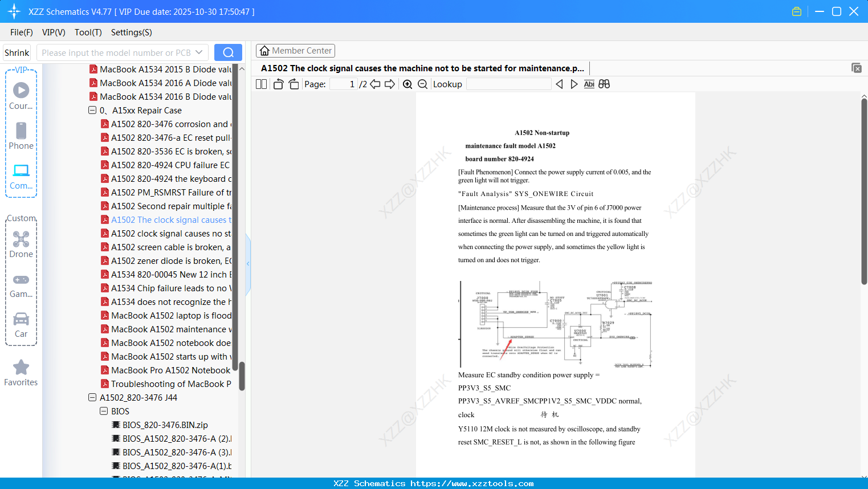The height and width of the screenshot is (489, 868).
Task: Open A1502 zener diode is broken document
Action: pyautogui.click(x=166, y=261)
